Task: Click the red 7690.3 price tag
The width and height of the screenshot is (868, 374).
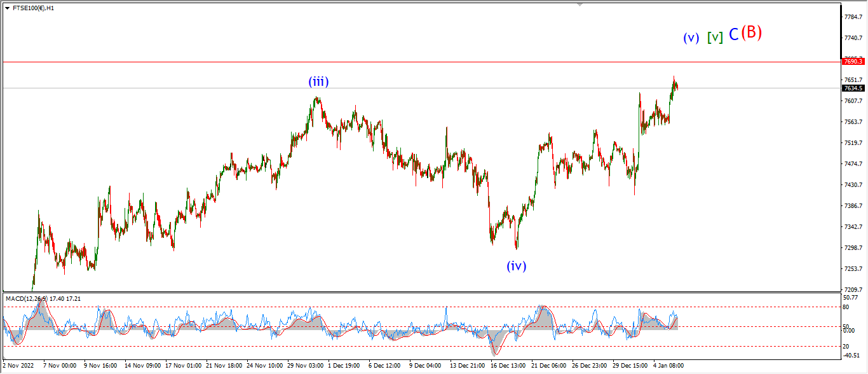Action: pyautogui.click(x=853, y=61)
